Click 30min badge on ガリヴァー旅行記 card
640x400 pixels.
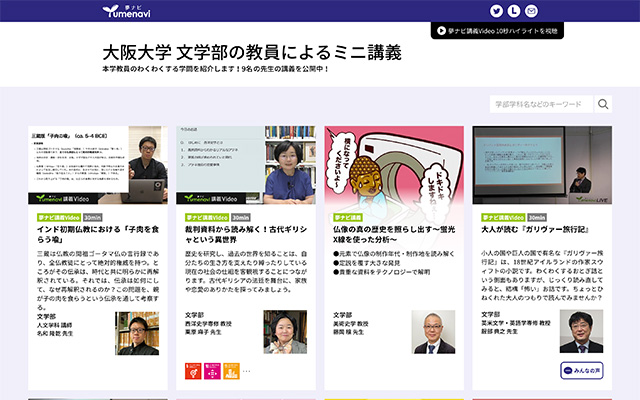tap(537, 218)
